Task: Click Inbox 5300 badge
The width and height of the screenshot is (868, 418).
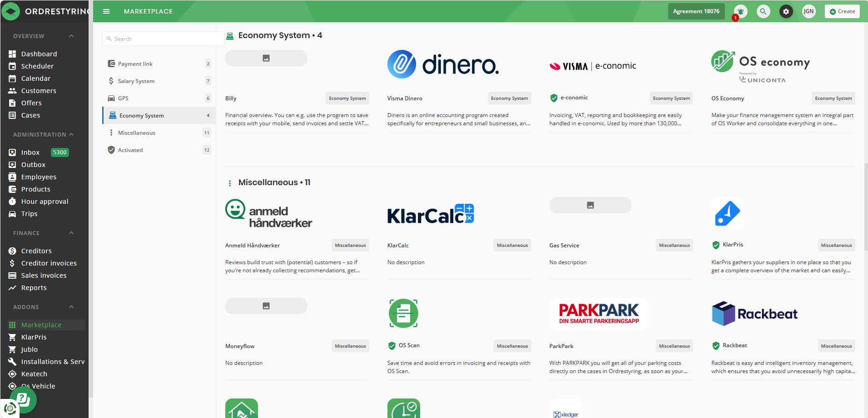Action: [x=60, y=152]
